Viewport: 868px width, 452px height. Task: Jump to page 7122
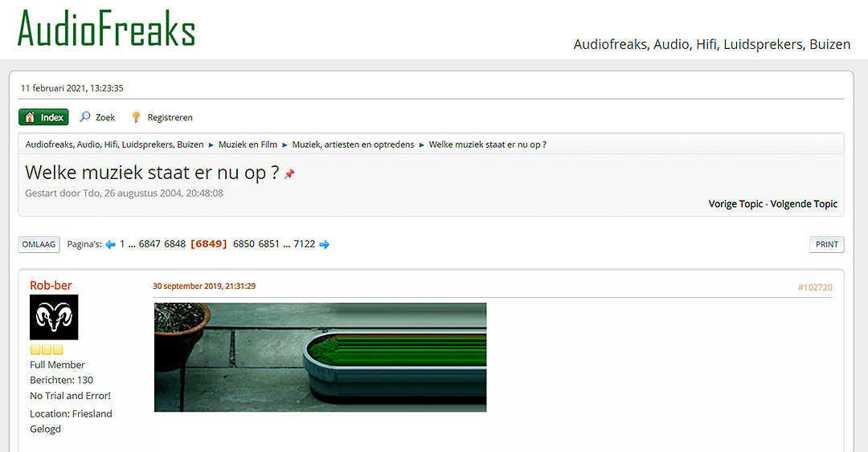tap(305, 244)
